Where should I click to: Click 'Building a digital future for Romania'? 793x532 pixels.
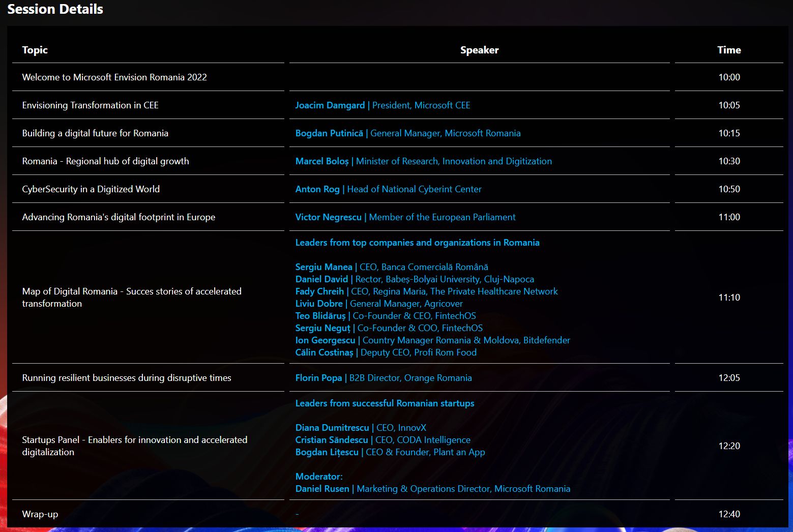(95, 133)
